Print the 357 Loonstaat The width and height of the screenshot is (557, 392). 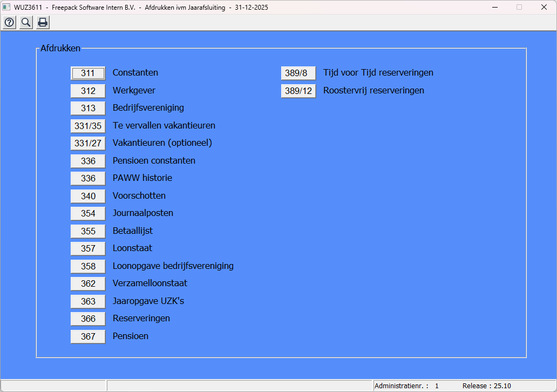tap(88, 248)
